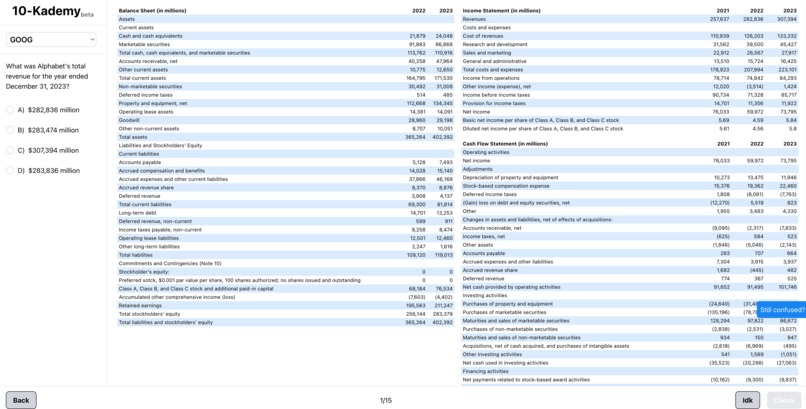Viewport: 806px width, 409px height.
Task: Click the Income Statement (in millions) heading
Action: 501,11
